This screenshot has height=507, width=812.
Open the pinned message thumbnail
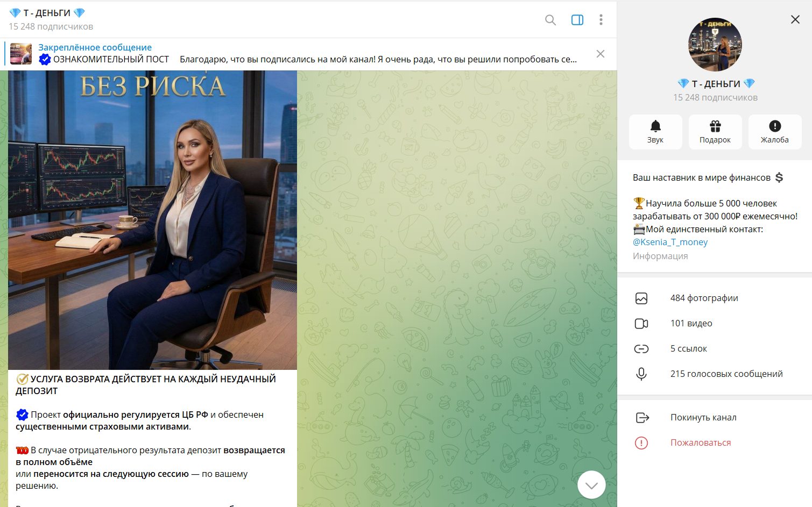pos(21,54)
